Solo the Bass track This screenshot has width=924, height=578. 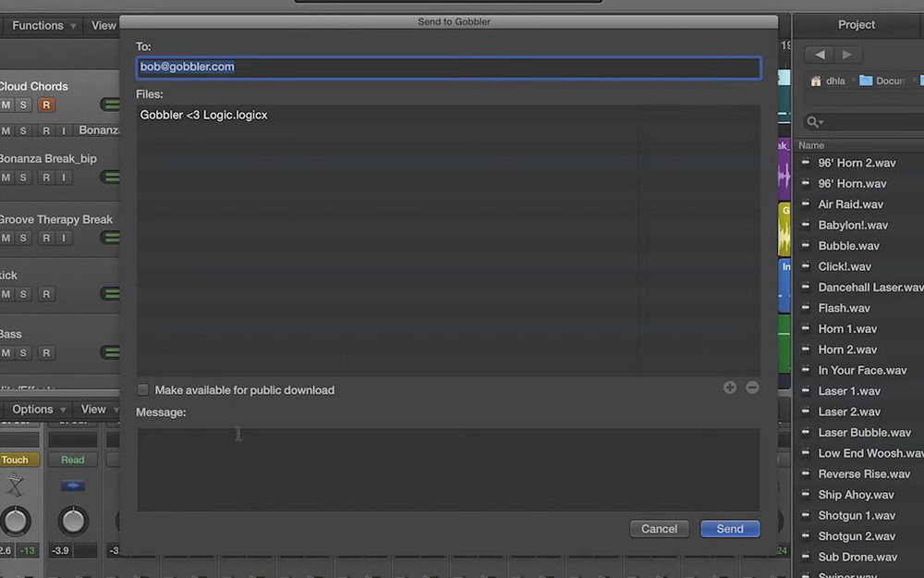23,352
